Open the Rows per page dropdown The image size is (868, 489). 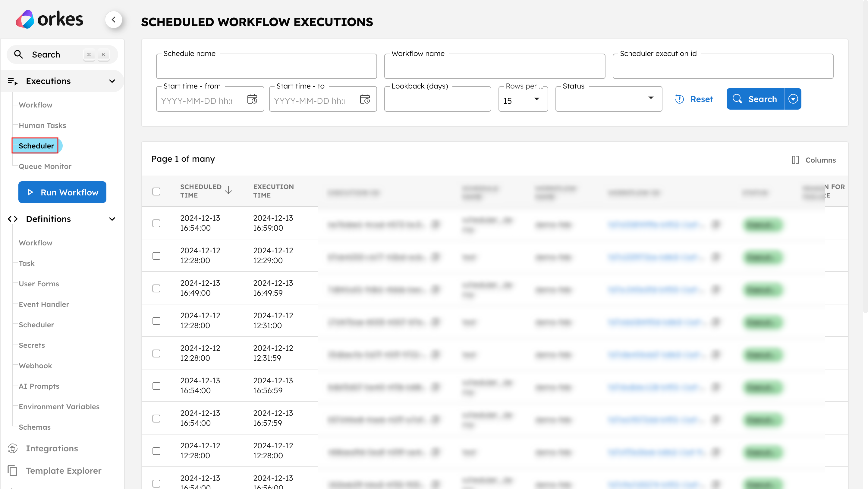pos(523,99)
